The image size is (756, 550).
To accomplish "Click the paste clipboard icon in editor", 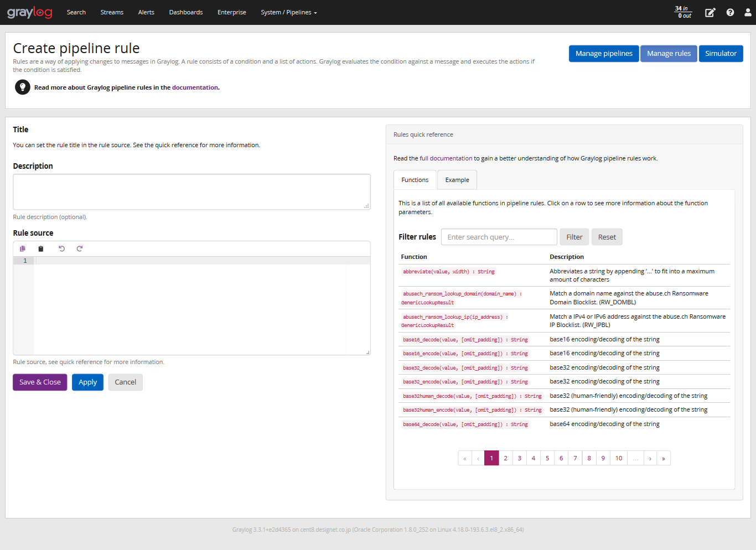I will point(40,248).
